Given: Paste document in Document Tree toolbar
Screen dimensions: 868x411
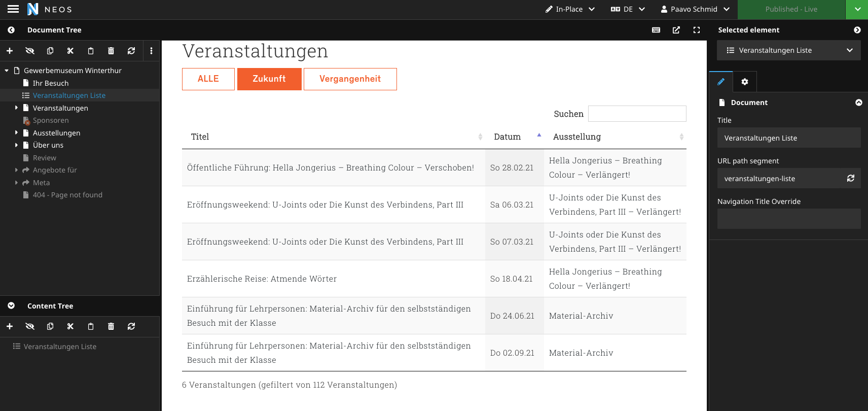Looking at the screenshot, I should 91,51.
